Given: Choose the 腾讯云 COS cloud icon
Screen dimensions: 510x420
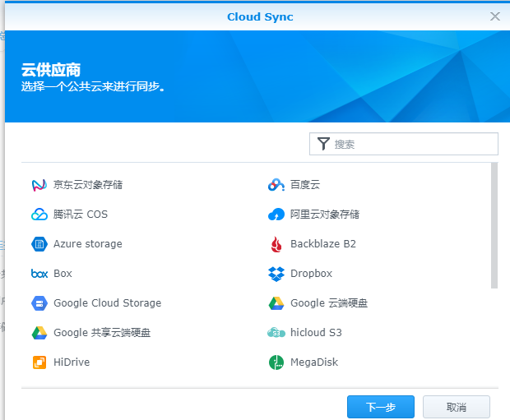Looking at the screenshot, I should (39, 215).
